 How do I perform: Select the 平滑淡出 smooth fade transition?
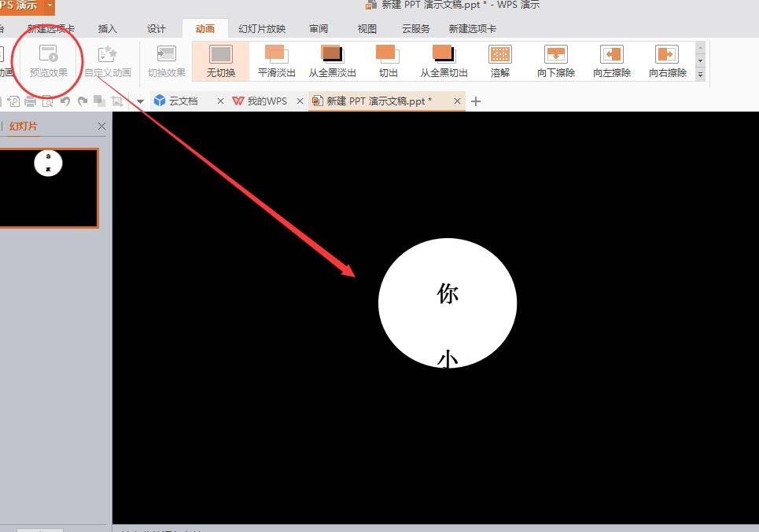(276, 60)
